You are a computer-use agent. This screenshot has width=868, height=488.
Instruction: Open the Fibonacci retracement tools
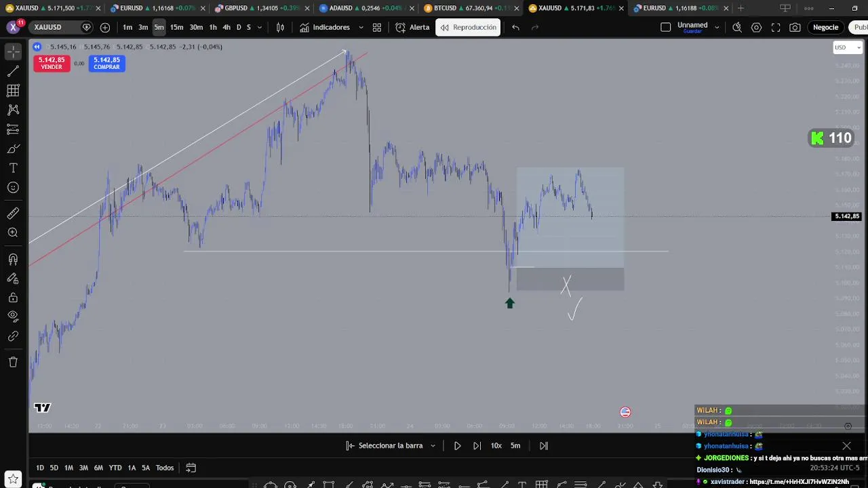click(x=13, y=90)
